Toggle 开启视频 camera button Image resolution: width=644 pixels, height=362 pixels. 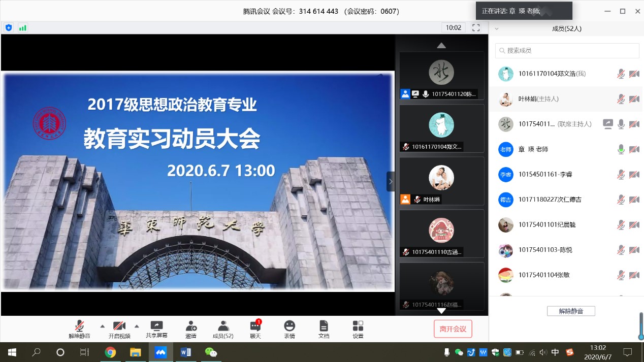(x=119, y=328)
